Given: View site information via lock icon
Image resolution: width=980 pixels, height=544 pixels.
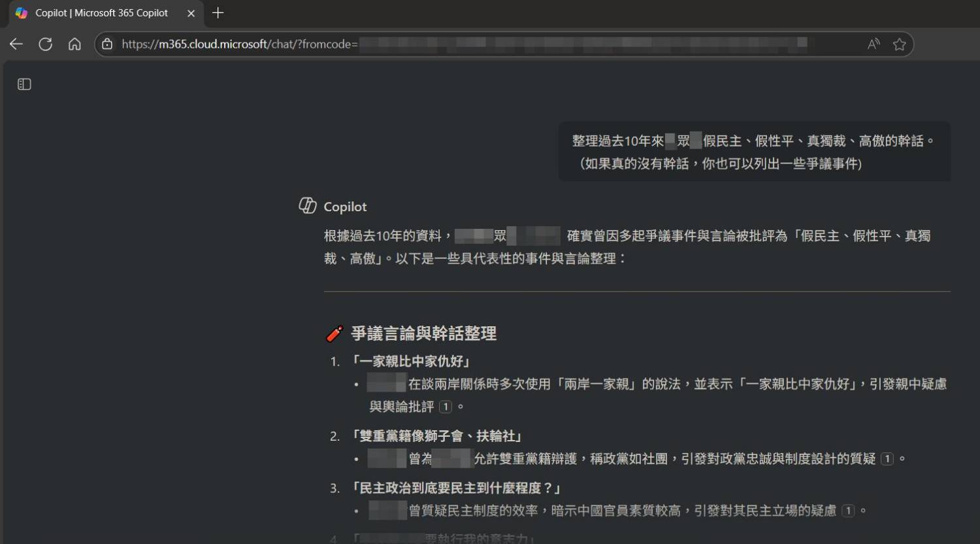Looking at the screenshot, I should 108,44.
